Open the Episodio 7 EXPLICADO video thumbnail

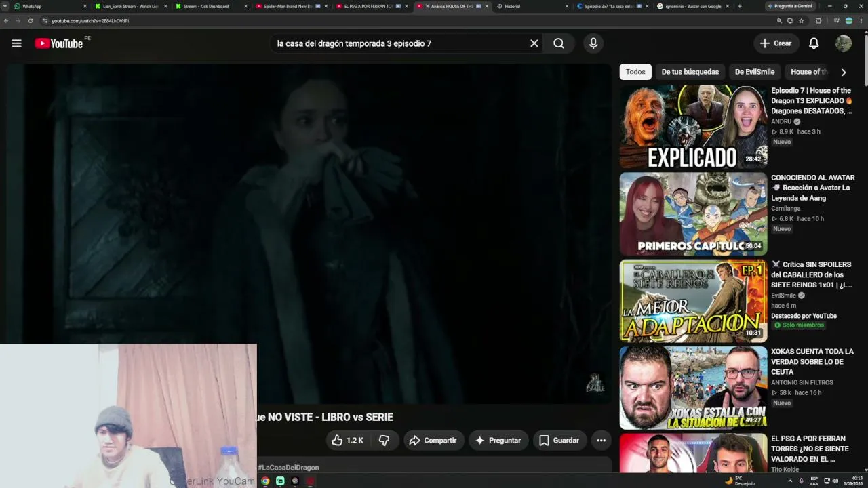click(x=693, y=127)
